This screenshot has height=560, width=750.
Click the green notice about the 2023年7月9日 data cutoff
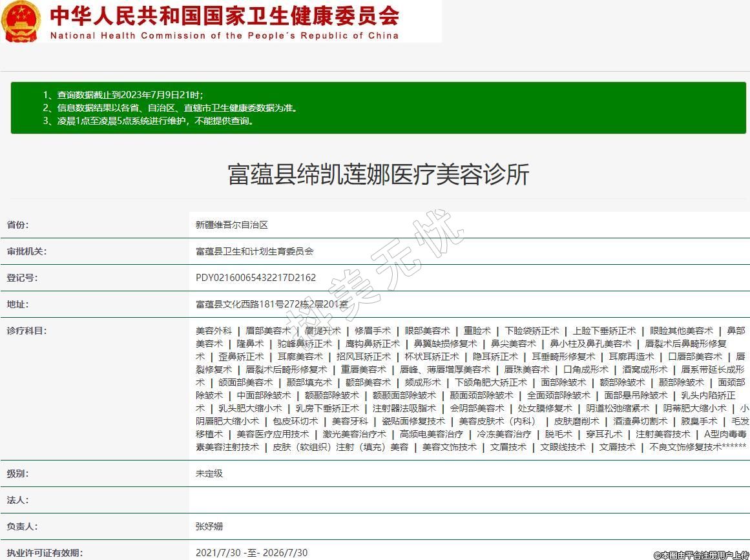tap(123, 95)
